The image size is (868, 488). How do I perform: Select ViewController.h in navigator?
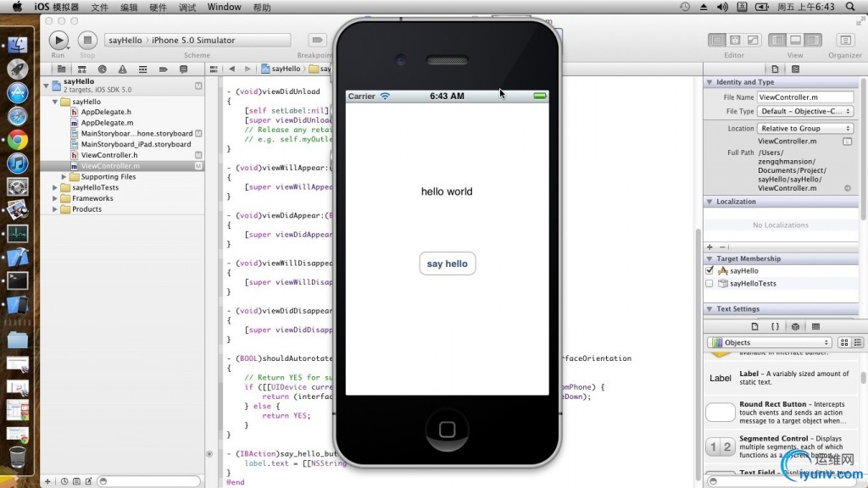coord(109,156)
